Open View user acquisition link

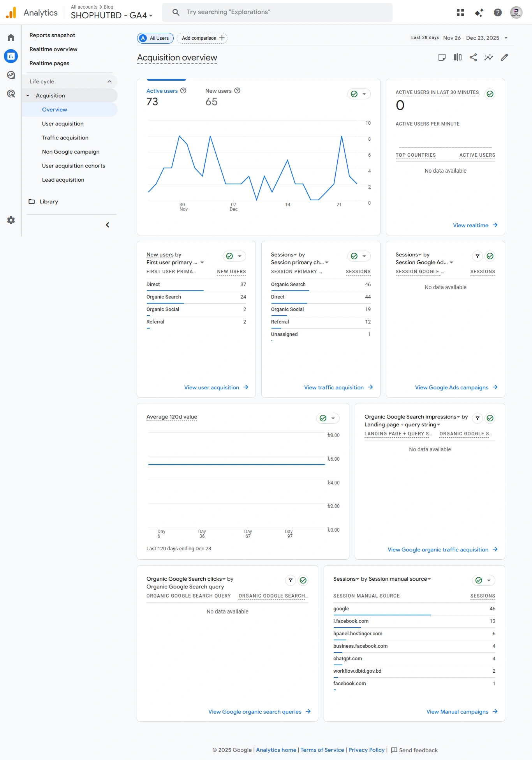(216, 387)
